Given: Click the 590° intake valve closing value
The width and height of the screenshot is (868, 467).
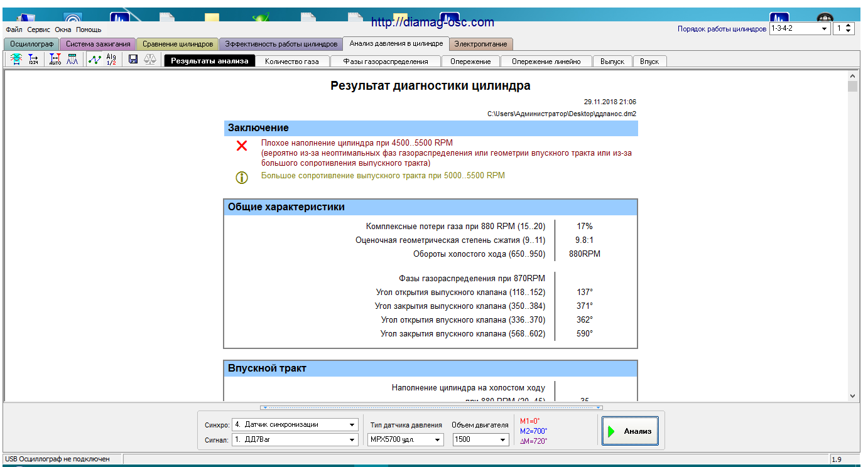Looking at the screenshot, I should point(585,333).
